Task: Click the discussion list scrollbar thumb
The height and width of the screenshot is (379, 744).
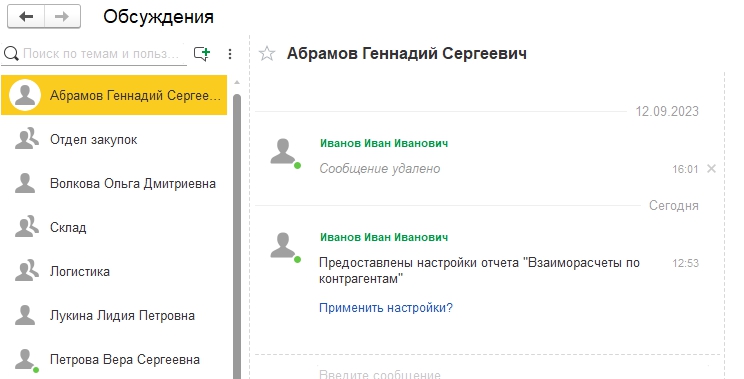Action: [x=237, y=236]
